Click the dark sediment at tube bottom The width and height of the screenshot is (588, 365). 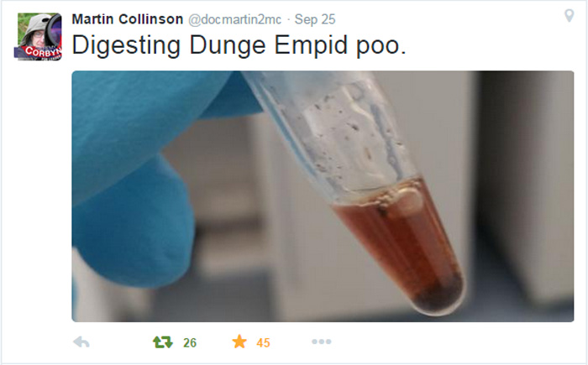tap(437, 295)
